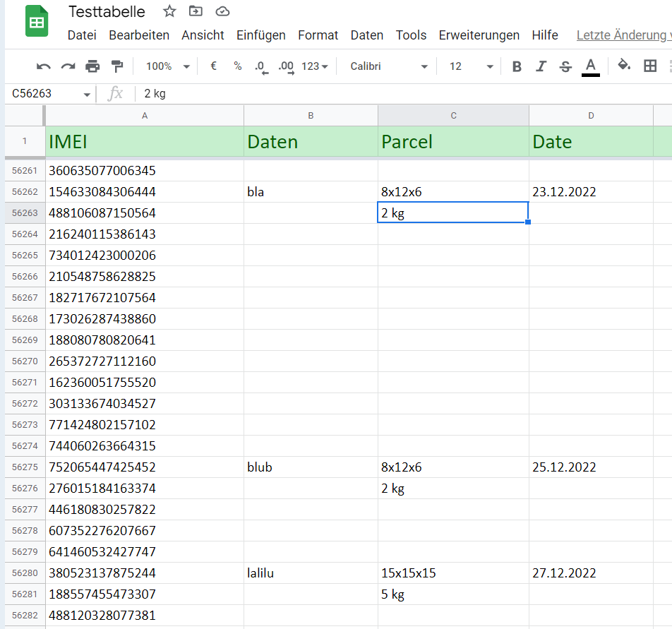
Task: Format as currency with the € button
Action: 213,66
